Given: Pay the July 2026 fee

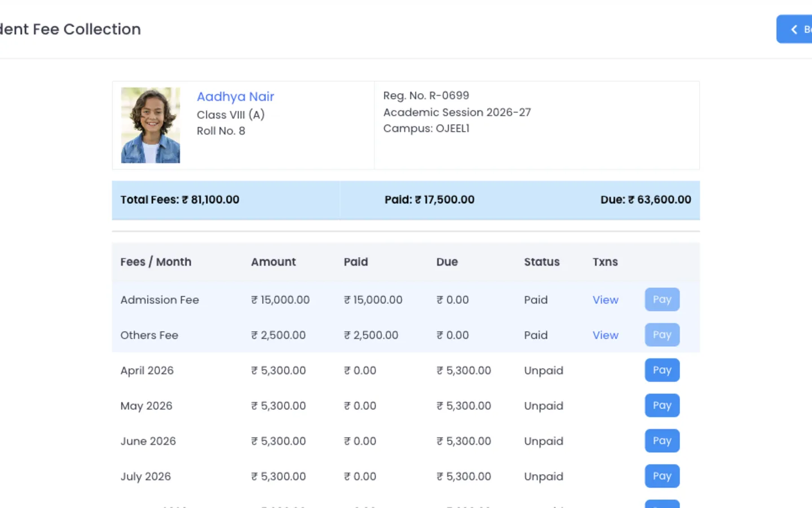Looking at the screenshot, I should click(662, 476).
